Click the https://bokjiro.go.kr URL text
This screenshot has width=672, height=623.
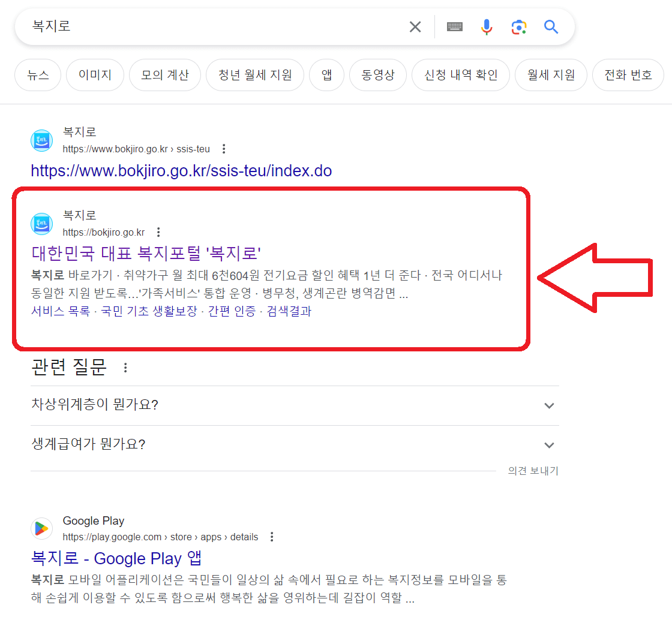tap(104, 232)
